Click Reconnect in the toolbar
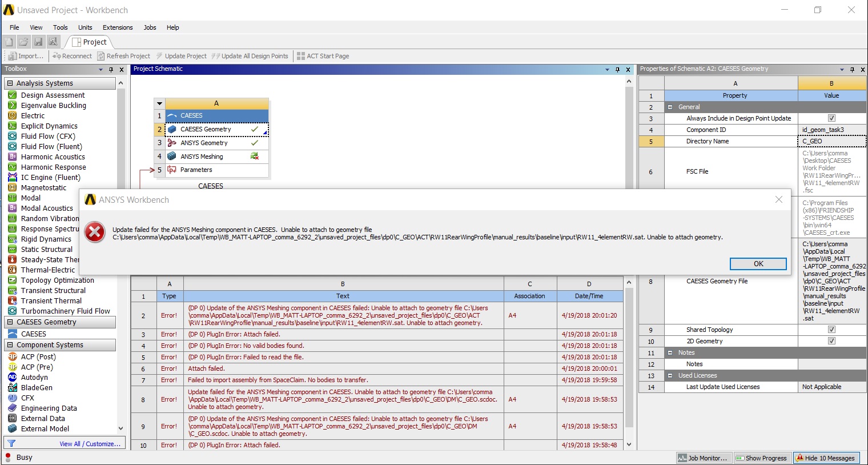This screenshot has height=465, width=868. point(72,56)
